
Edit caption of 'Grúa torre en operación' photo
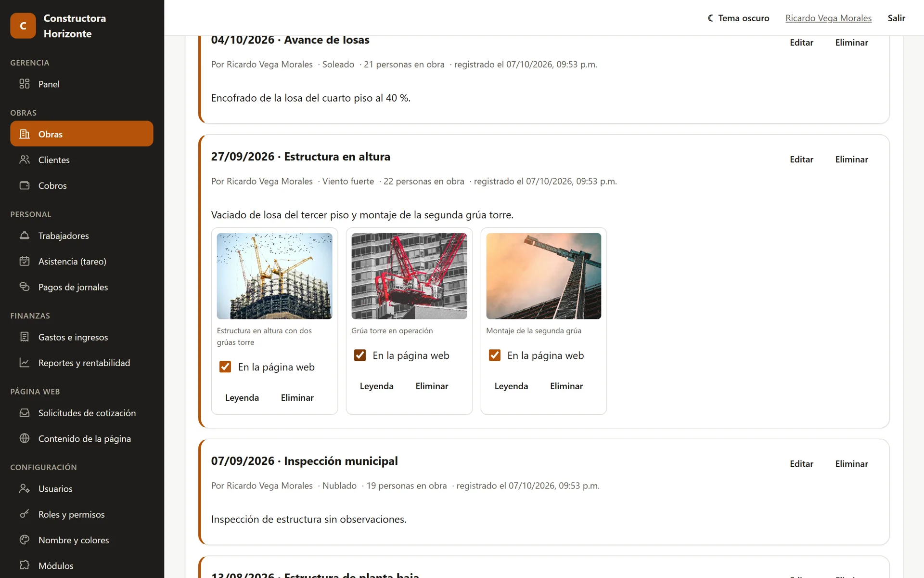(376, 386)
